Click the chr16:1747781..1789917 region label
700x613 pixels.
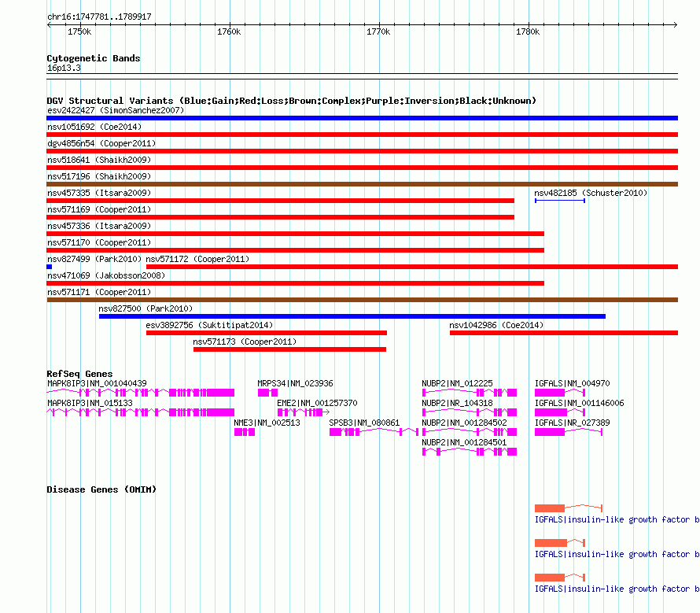click(x=99, y=17)
